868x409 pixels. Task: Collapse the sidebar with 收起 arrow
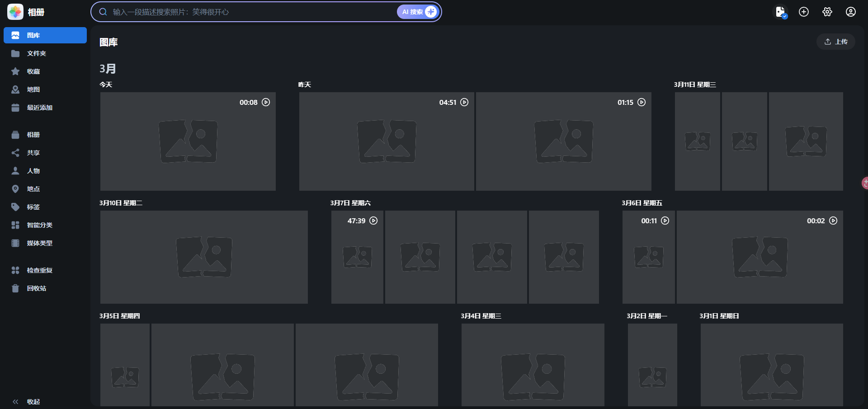click(x=15, y=402)
